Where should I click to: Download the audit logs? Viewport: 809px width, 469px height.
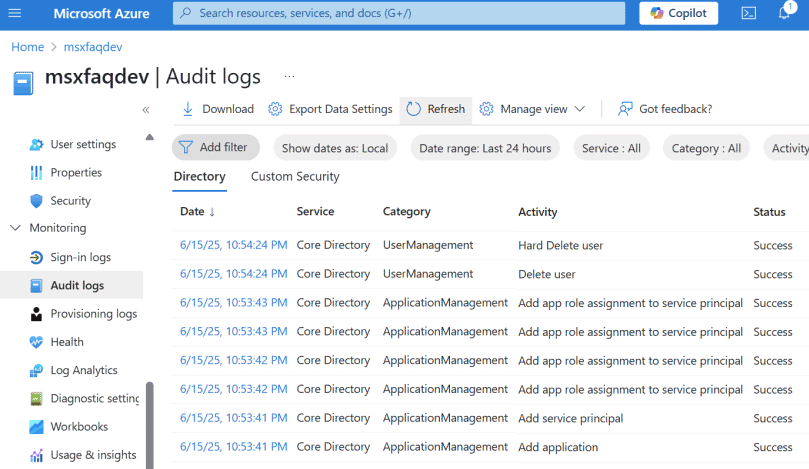tap(218, 109)
